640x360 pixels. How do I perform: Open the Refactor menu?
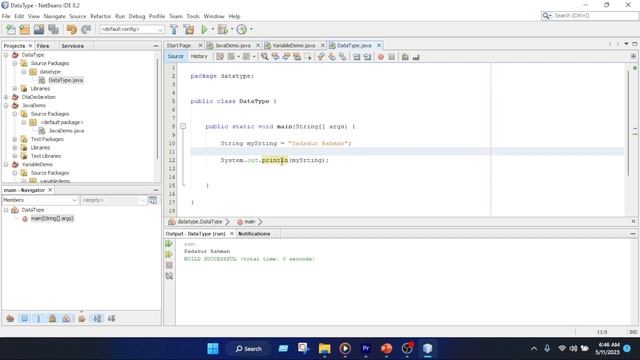[100, 16]
